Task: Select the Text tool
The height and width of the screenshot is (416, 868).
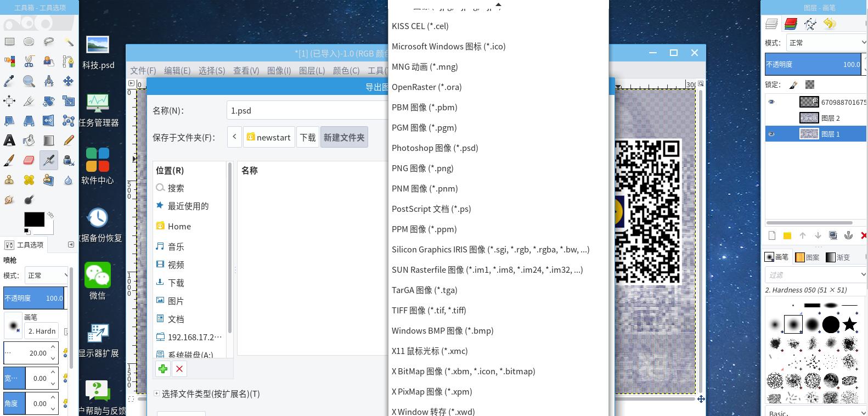Action: tap(9, 140)
